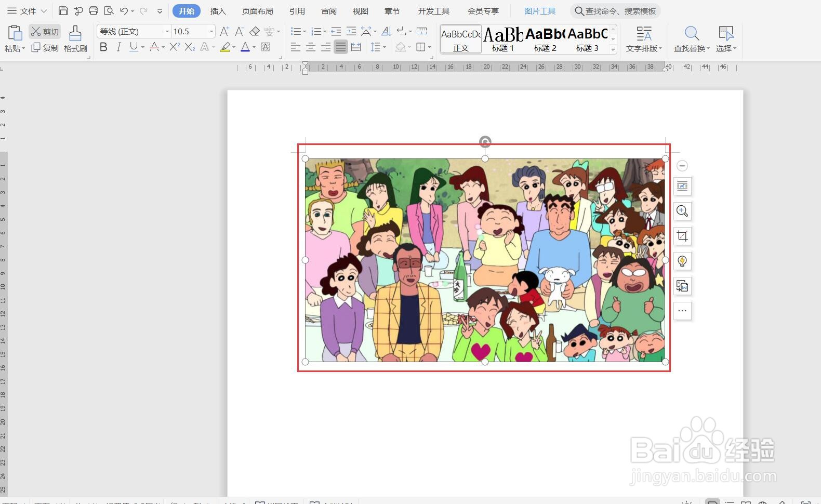Click the Bulleted List icon
Image resolution: width=821 pixels, height=504 pixels.
coord(296,32)
